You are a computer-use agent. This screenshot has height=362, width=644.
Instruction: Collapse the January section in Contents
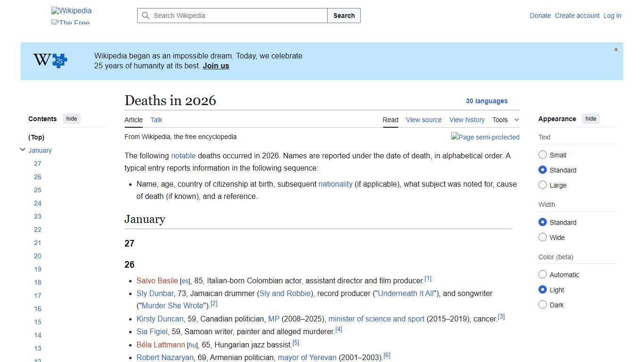[22, 149]
